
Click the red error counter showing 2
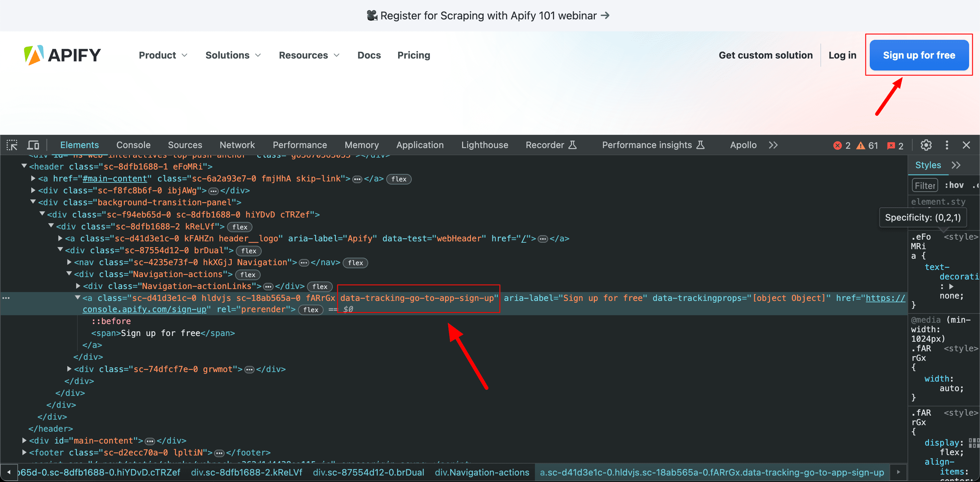[842, 145]
